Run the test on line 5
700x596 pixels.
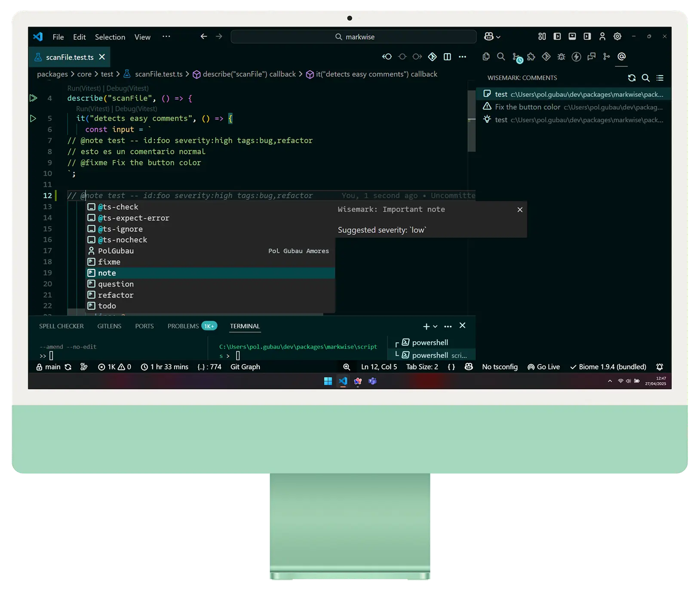[x=34, y=118]
